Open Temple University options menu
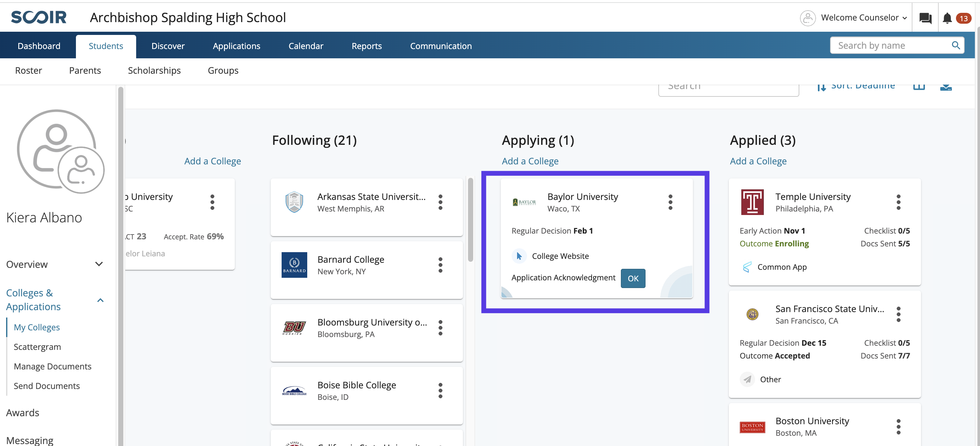 898,202
